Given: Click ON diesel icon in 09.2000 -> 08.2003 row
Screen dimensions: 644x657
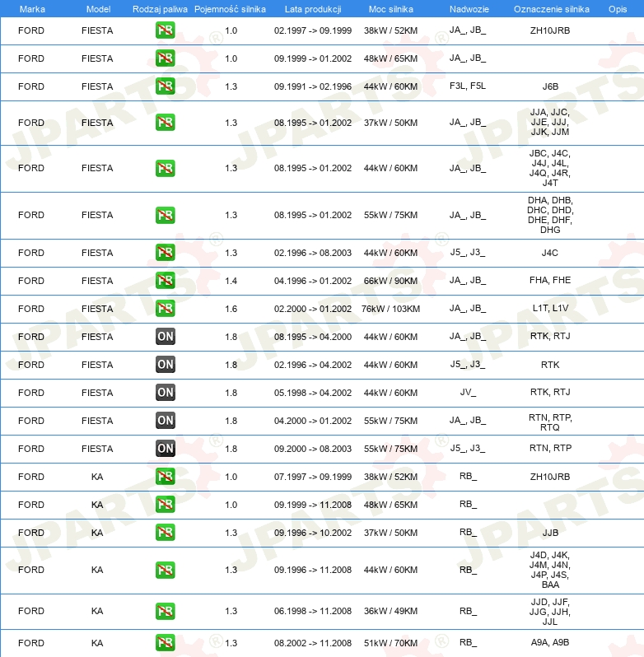Looking at the screenshot, I should click(x=165, y=449).
